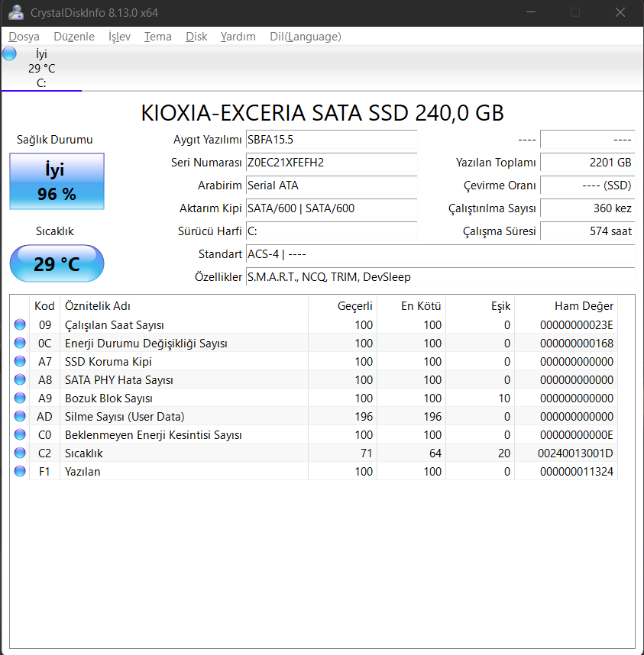Click the Eşik column header
Viewport: 644px width, 655px height.
pos(481,306)
